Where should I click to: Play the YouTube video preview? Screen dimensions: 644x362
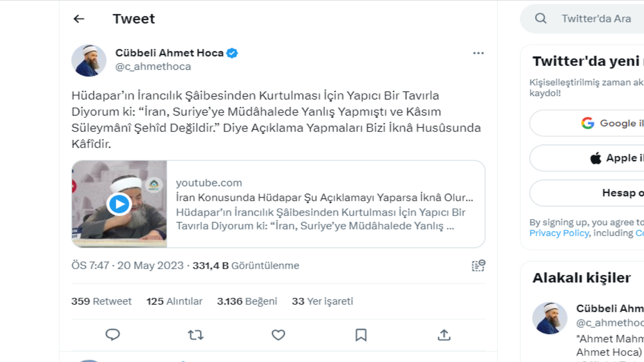click(119, 204)
